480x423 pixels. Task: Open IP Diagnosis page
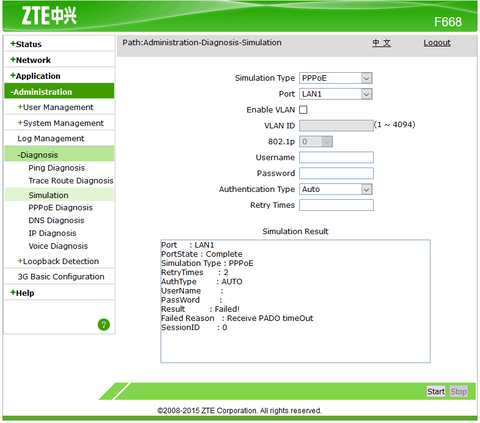52,233
